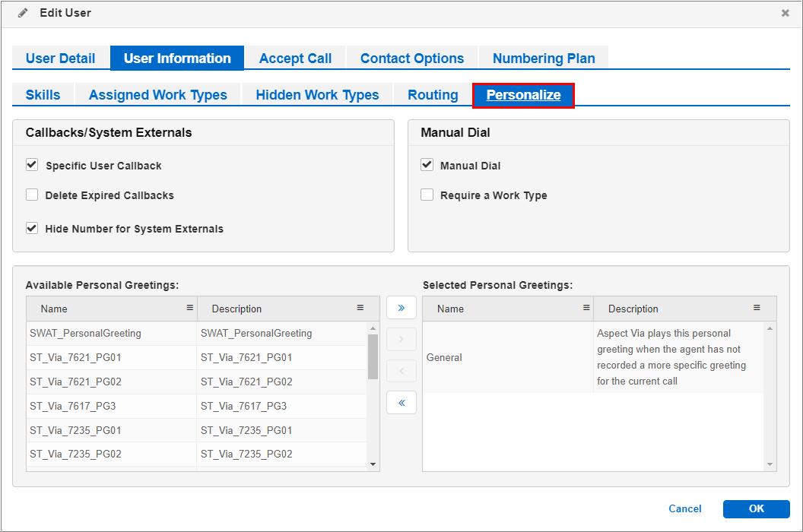Check Require a Work Type

[427, 195]
